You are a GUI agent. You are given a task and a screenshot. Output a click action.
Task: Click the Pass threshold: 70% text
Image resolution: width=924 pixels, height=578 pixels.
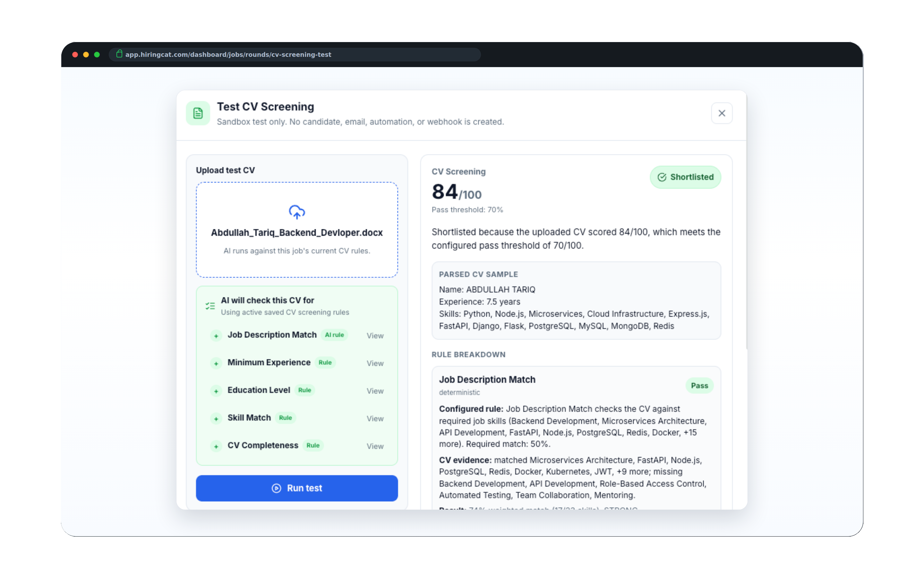point(467,210)
